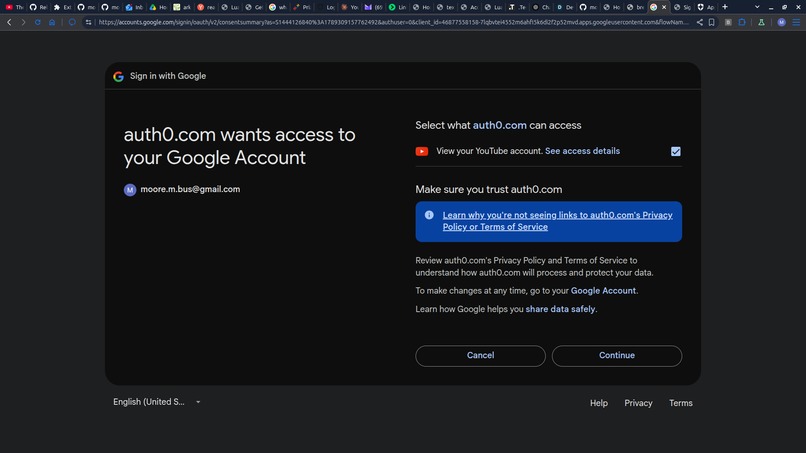Open the Google Account link

pyautogui.click(x=603, y=291)
